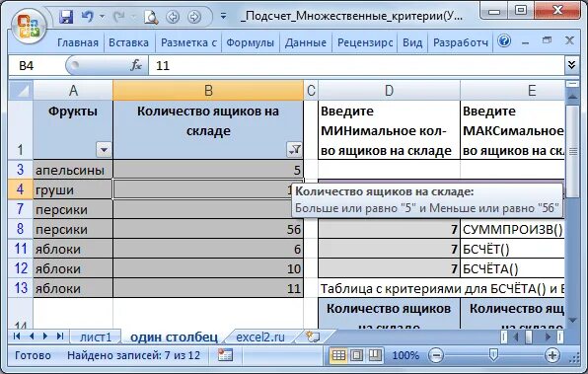Go to previous sheet navigation arrow
The image size is (588, 374).
(32, 337)
